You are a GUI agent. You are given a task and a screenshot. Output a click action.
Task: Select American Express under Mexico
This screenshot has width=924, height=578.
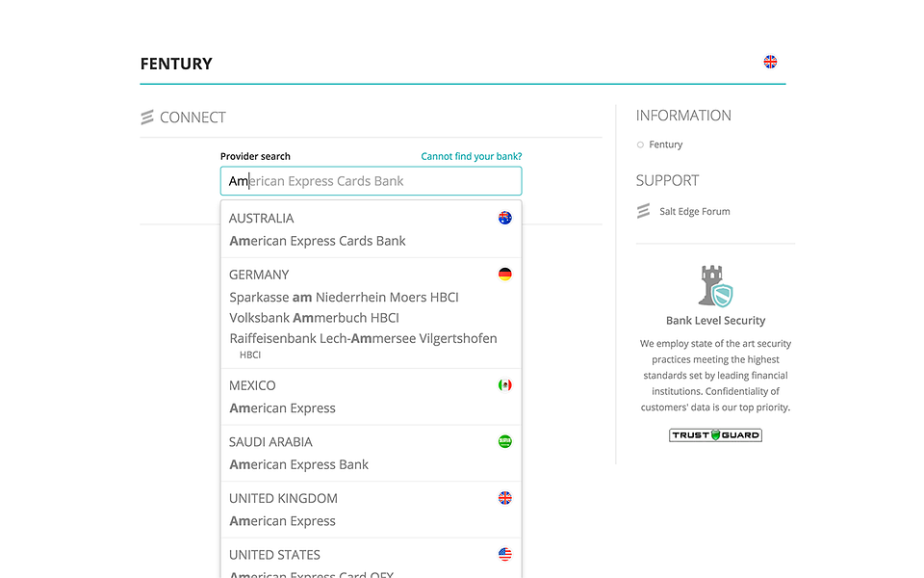(282, 408)
